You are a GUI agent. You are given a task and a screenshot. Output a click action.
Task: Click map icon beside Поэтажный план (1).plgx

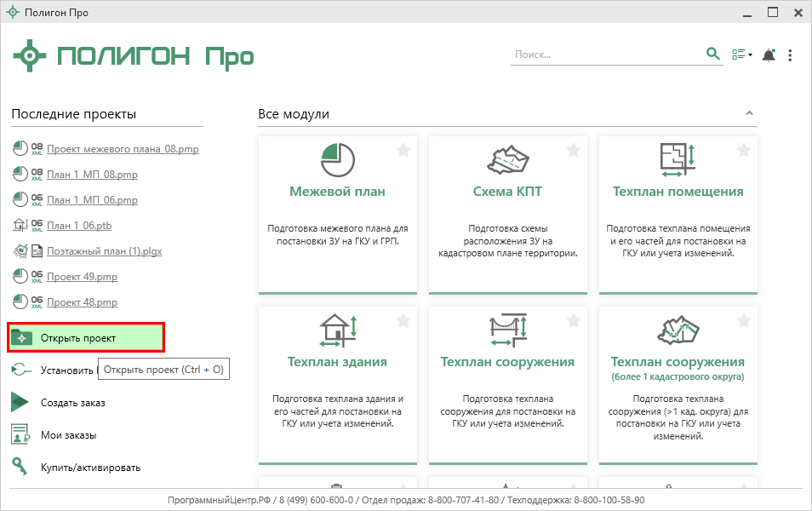[20, 250]
